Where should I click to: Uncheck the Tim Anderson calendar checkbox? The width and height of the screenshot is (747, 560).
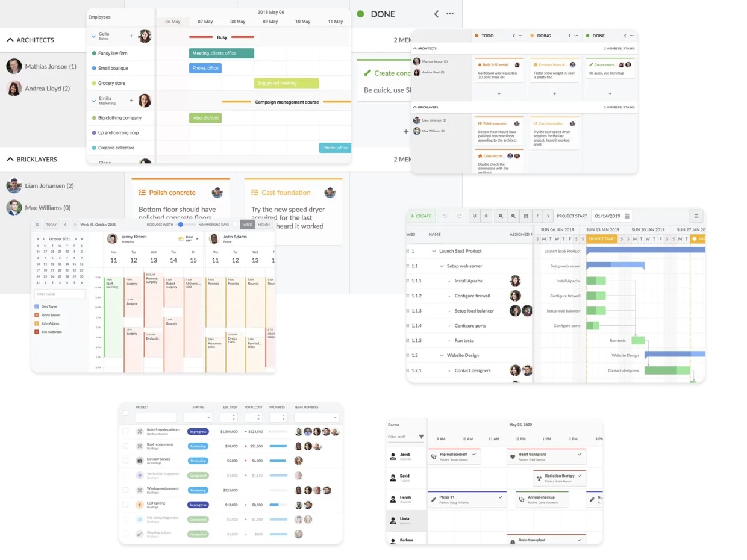37,332
